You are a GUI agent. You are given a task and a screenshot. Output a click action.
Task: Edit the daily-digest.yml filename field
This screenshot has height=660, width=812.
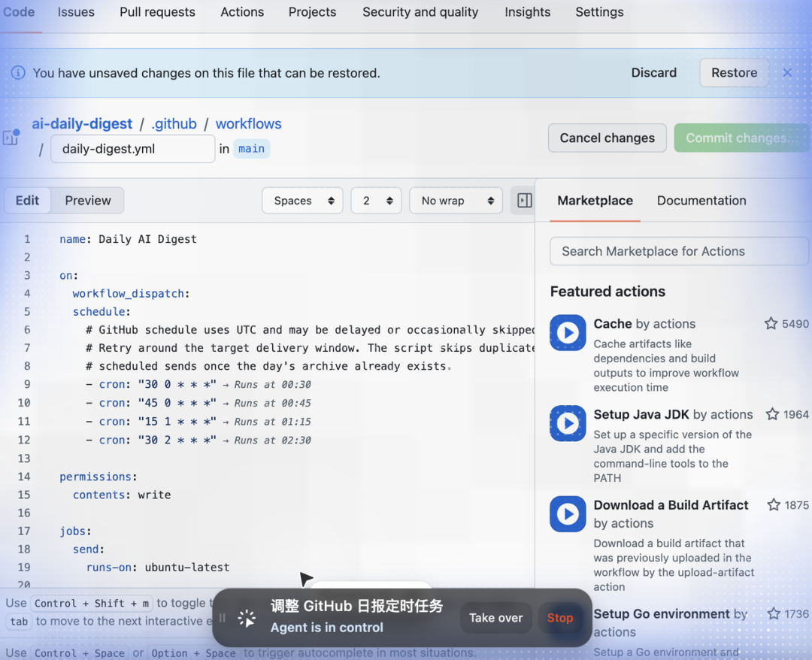tap(132, 149)
